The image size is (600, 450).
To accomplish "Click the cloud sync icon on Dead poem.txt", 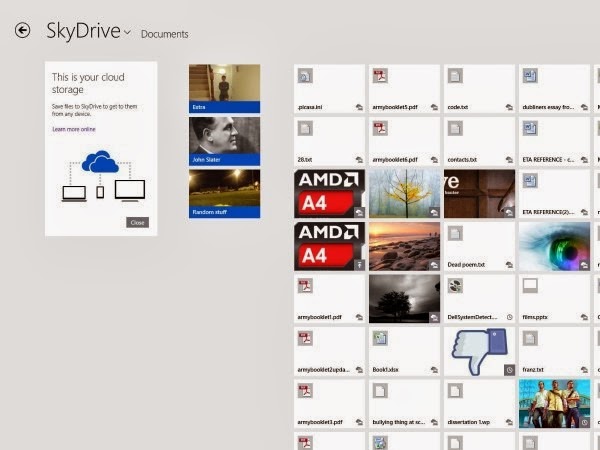I will [509, 264].
